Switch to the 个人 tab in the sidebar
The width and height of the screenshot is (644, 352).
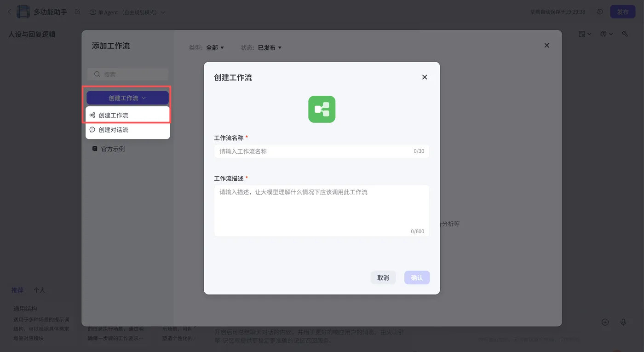40,290
